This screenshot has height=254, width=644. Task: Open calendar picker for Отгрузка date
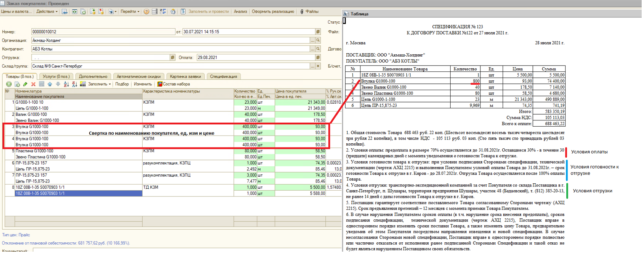(172, 57)
